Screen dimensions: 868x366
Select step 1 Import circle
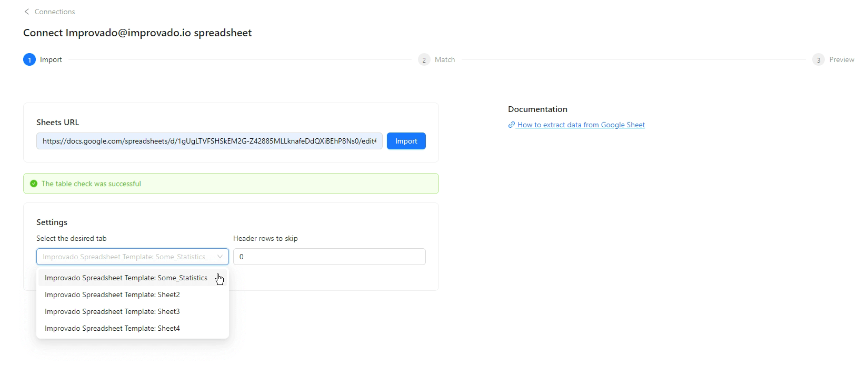[x=29, y=59]
